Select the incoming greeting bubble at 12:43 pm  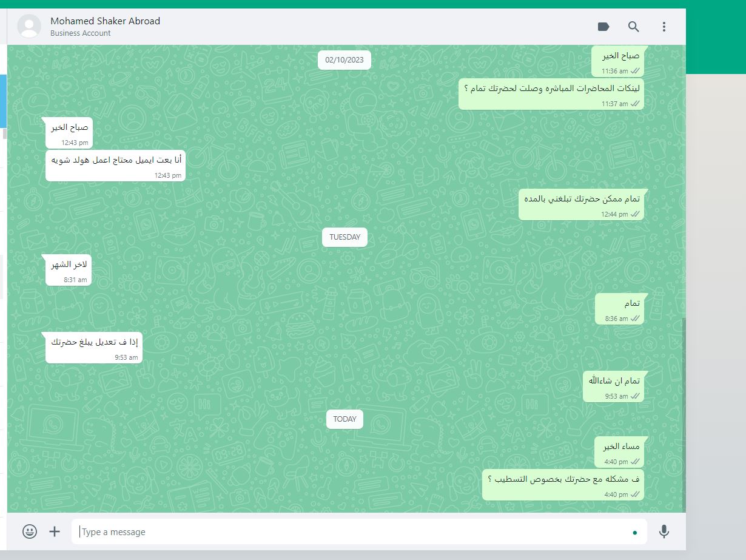[x=69, y=133]
